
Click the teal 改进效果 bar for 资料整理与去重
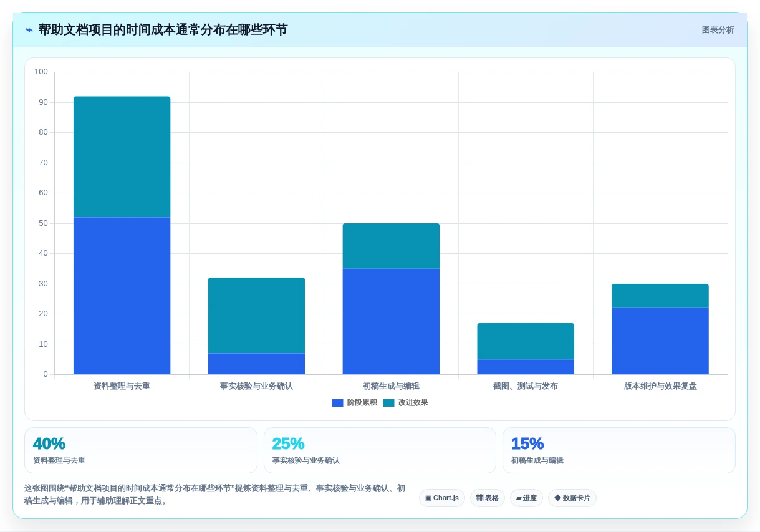click(122, 157)
